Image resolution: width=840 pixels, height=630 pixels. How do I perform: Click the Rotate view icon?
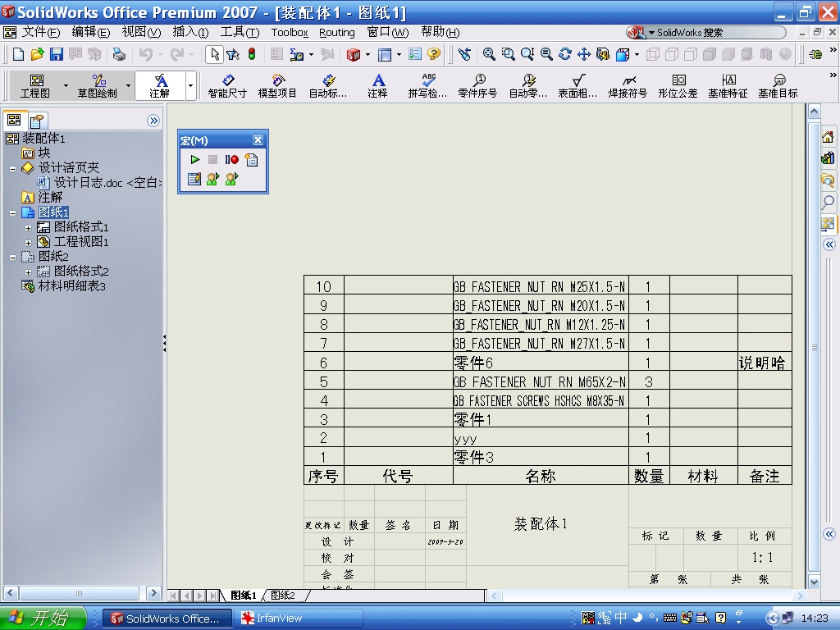564,54
